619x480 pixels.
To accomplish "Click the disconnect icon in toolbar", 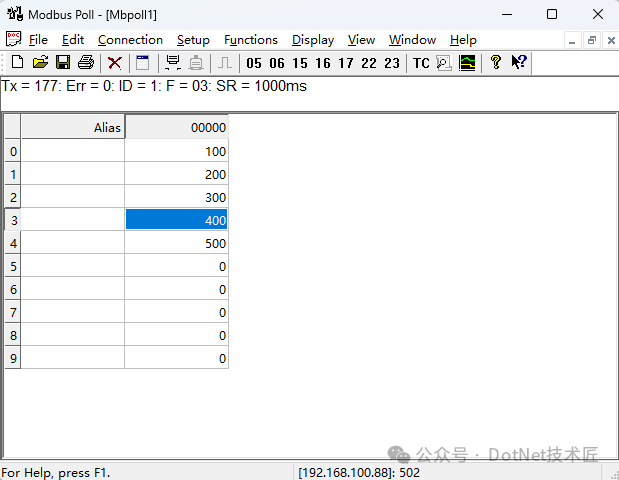I will (x=196, y=62).
